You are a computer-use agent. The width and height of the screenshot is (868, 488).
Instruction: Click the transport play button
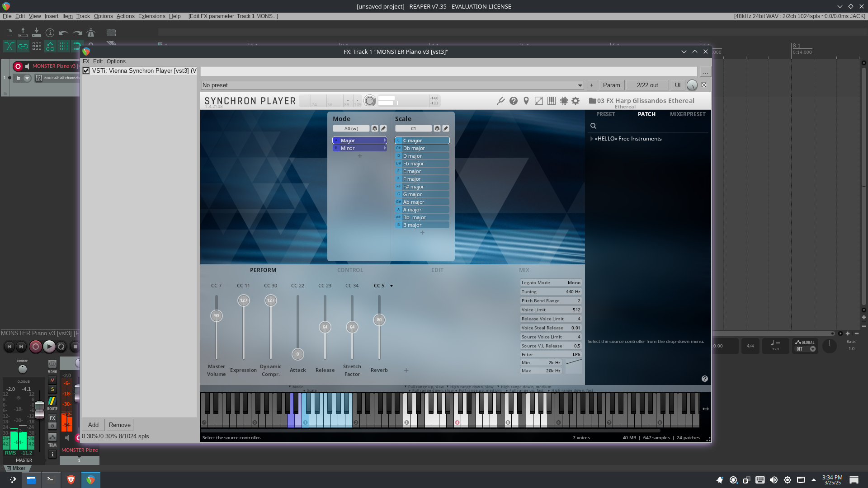[x=49, y=347]
